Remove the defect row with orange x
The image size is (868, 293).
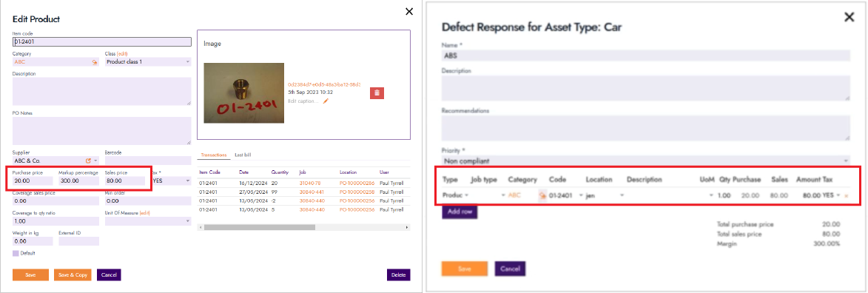point(846,195)
